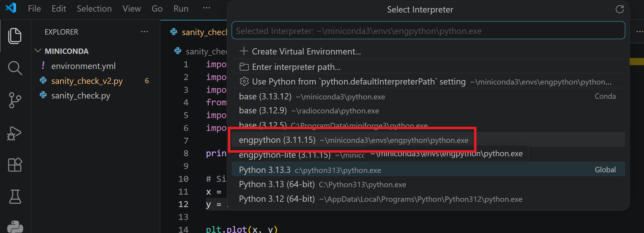Click gear icon of defaultInterpreterPath option
Viewport: 644px width, 233px height.
(244, 81)
